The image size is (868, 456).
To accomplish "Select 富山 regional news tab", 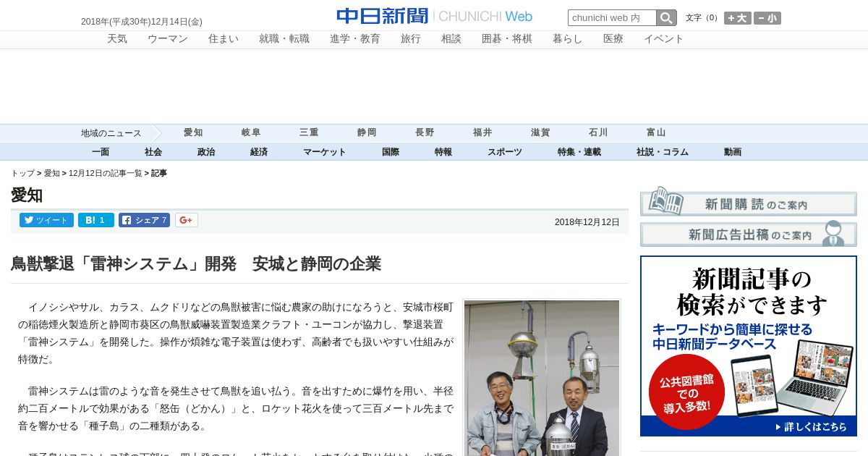I will click(x=656, y=132).
